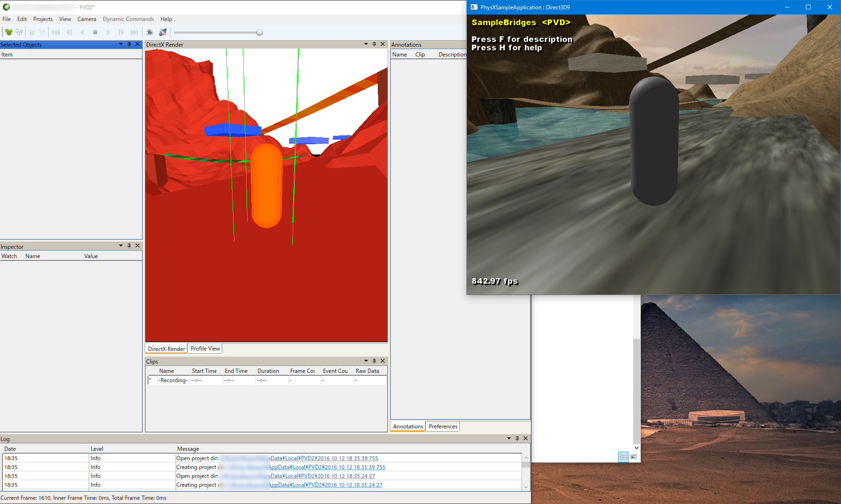This screenshot has height=504, width=841.
Task: Click the red disconnect plug icon on toolbar
Action: point(163,32)
